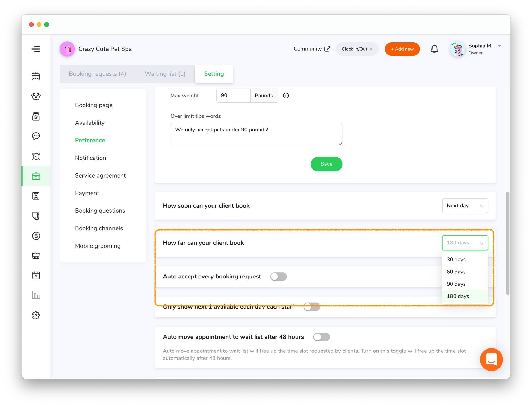Open the pet face icon in sidebar
Viewport: 532px width, 407px height.
[x=36, y=96]
